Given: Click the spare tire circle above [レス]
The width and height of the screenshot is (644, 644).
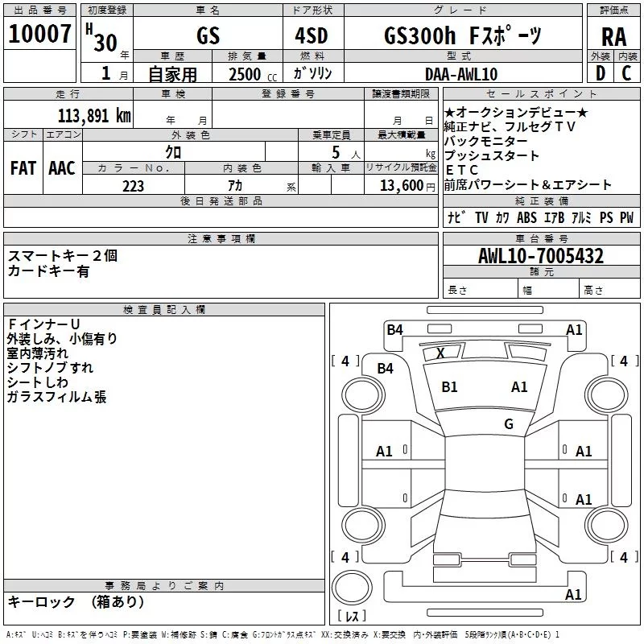Looking at the screenshot, I should [352, 588].
